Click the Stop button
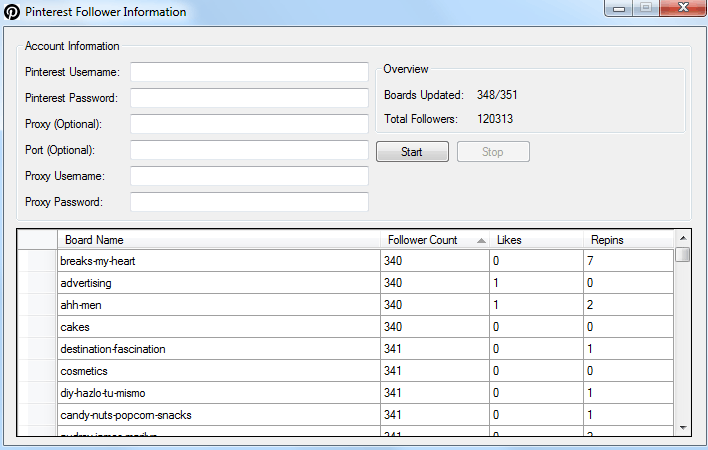This screenshot has width=708, height=450. (493, 152)
